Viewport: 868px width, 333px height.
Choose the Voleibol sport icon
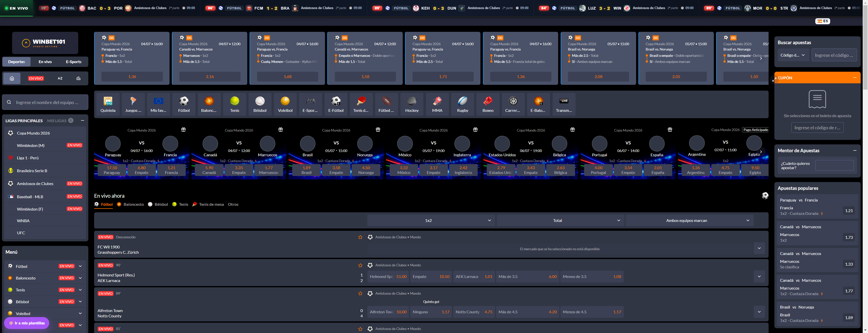pos(285,104)
